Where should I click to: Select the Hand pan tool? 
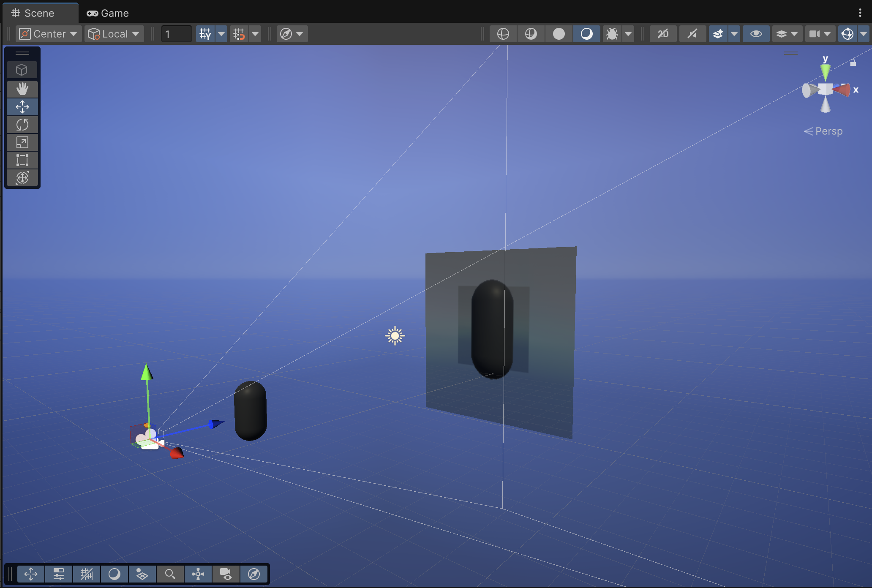pos(22,89)
